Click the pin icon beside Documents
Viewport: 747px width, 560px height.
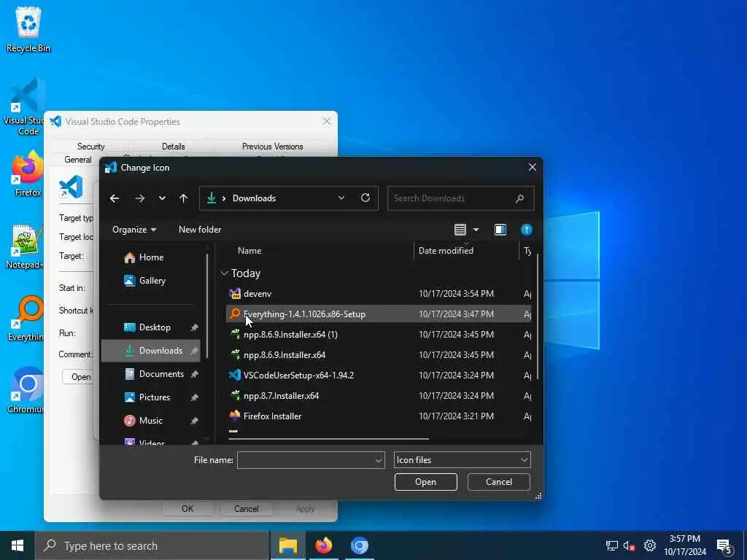194,374
